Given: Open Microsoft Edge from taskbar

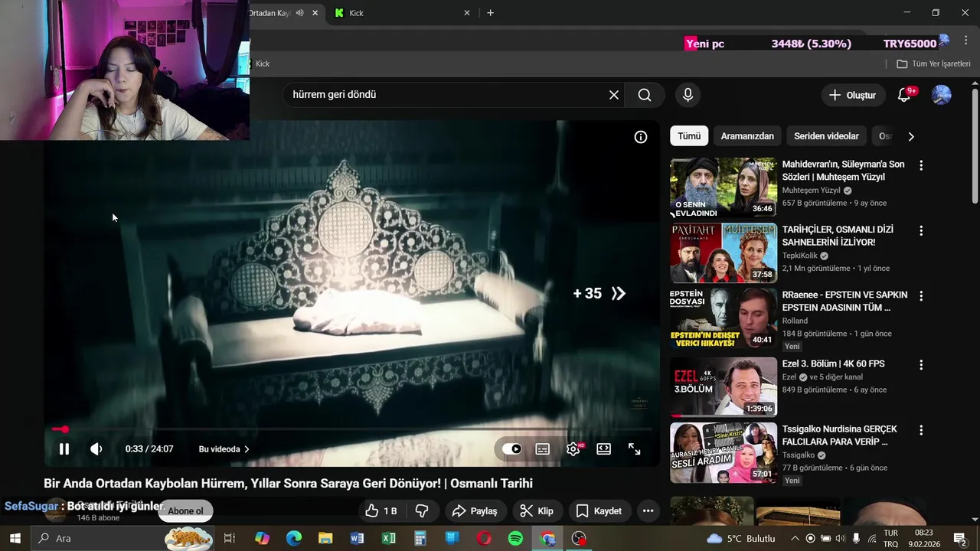Looking at the screenshot, I should point(294,539).
